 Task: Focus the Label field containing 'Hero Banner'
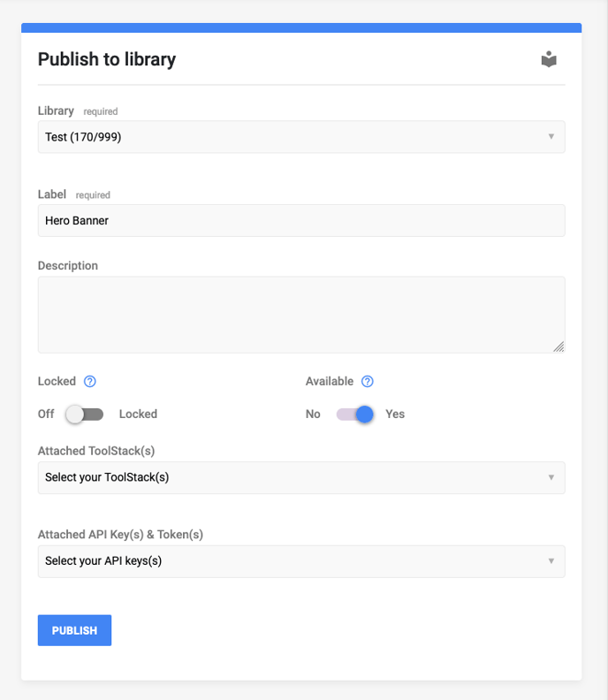(301, 221)
